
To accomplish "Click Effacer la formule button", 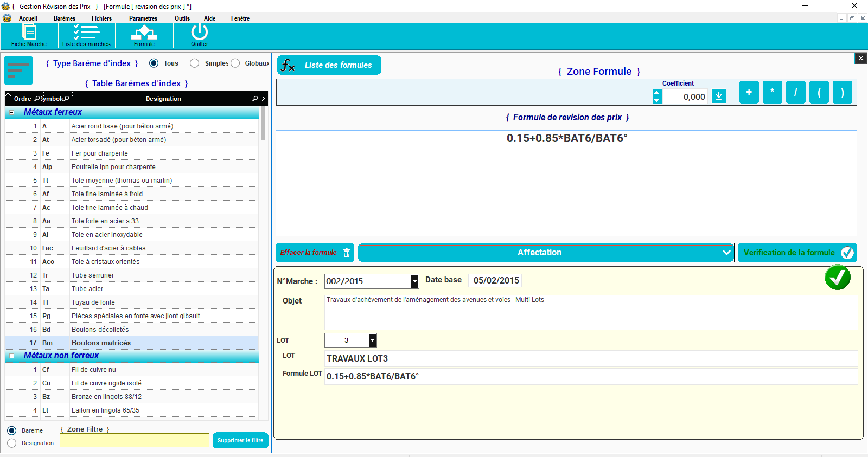I will tap(315, 253).
